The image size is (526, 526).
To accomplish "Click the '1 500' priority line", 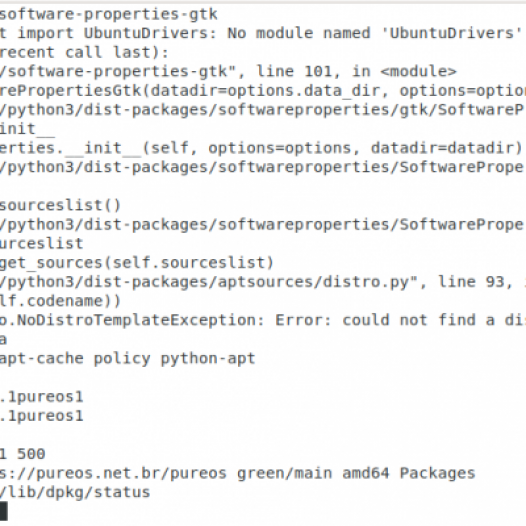I will (x=22, y=454).
